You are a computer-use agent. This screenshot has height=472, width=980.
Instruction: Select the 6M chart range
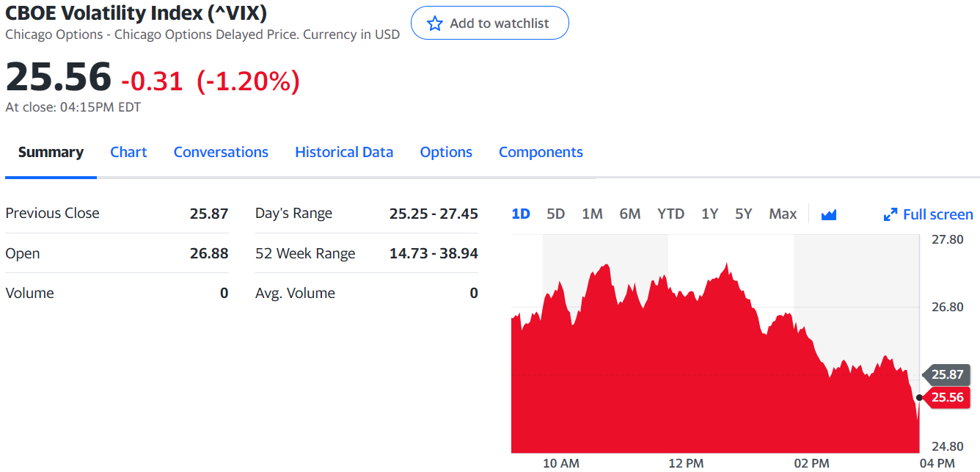[630, 214]
